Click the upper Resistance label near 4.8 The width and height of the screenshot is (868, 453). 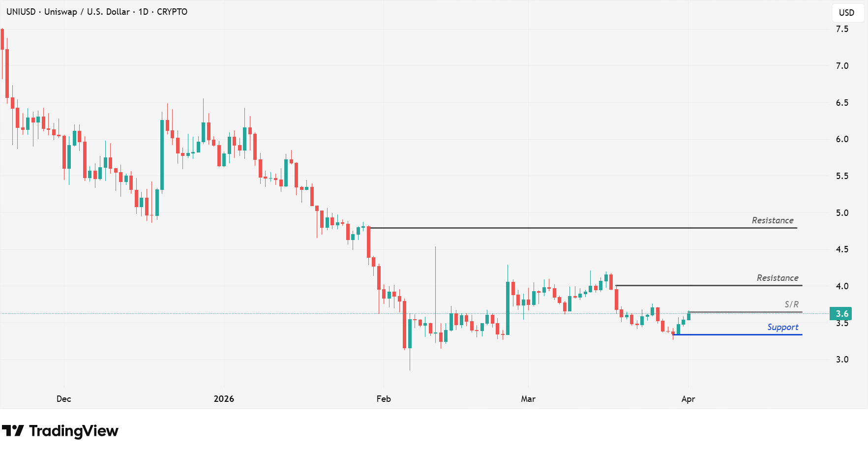(772, 221)
